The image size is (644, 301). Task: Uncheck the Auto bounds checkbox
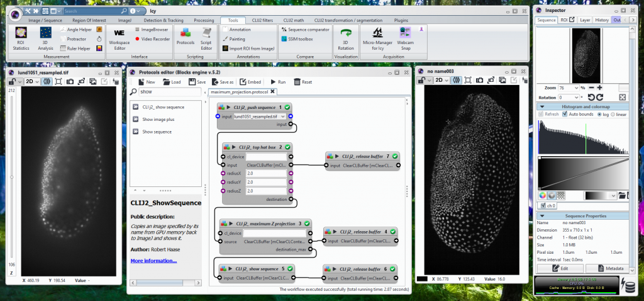coord(566,114)
